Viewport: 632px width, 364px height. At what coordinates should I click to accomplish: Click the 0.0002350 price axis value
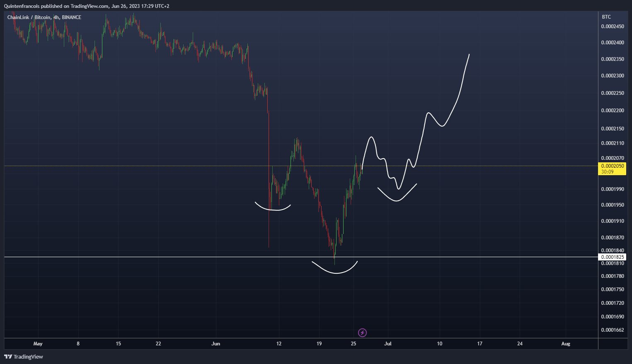click(x=613, y=59)
